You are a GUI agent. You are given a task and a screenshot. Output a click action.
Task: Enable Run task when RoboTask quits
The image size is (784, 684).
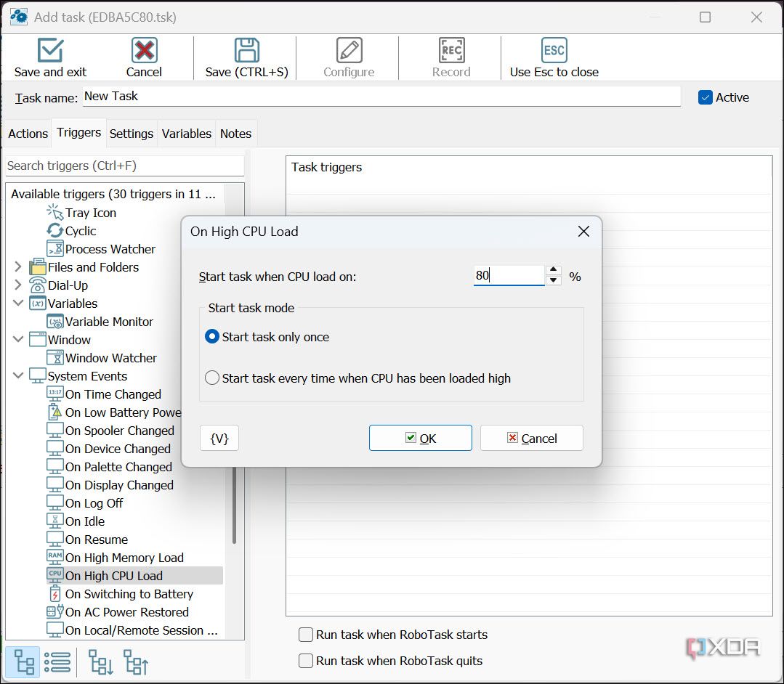tap(305, 661)
